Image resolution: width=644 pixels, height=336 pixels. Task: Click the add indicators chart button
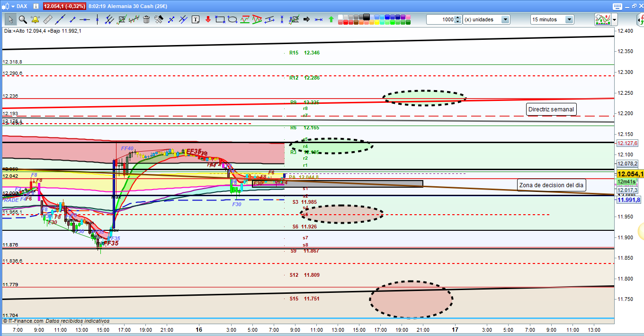pos(602,19)
